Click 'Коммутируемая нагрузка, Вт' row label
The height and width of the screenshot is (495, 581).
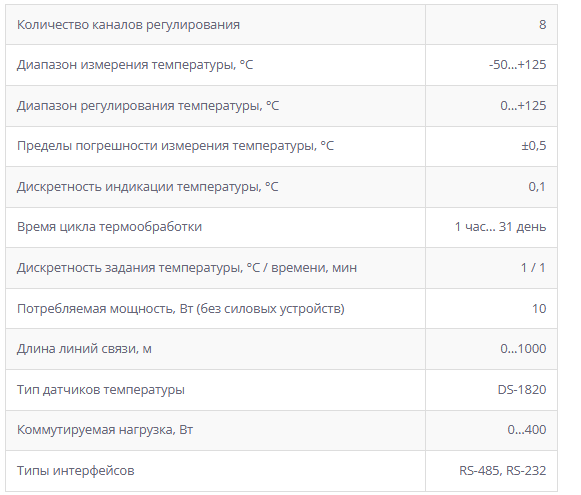[x=105, y=430]
